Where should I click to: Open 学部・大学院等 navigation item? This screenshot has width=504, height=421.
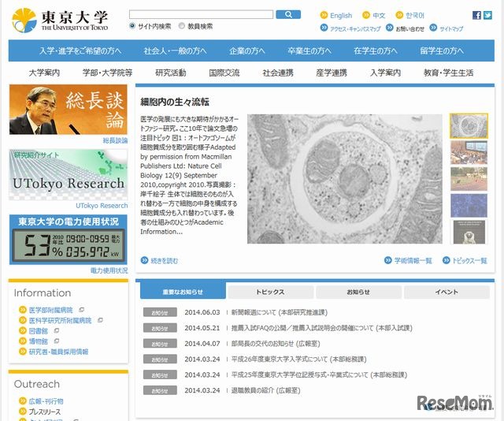coord(107,73)
